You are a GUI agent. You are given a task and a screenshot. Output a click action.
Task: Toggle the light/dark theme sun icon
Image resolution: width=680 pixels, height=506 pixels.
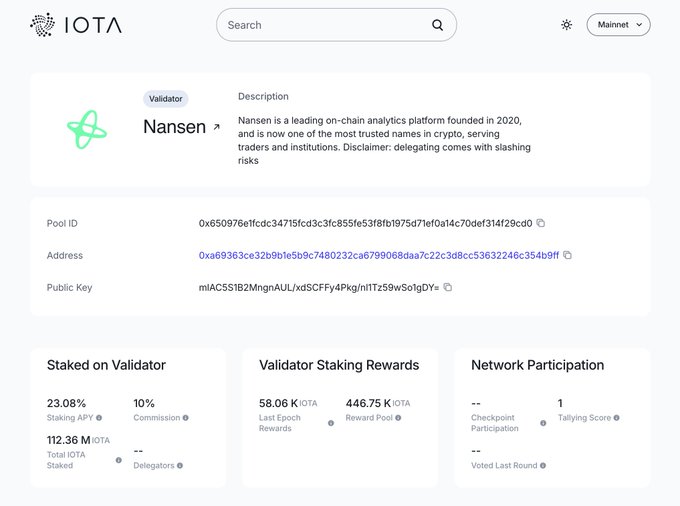point(567,25)
